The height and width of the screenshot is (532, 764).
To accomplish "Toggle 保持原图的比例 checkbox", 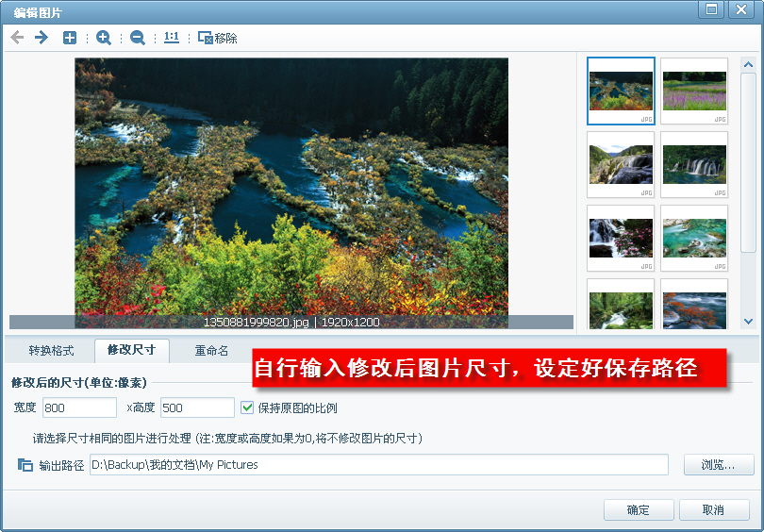I will coord(247,407).
